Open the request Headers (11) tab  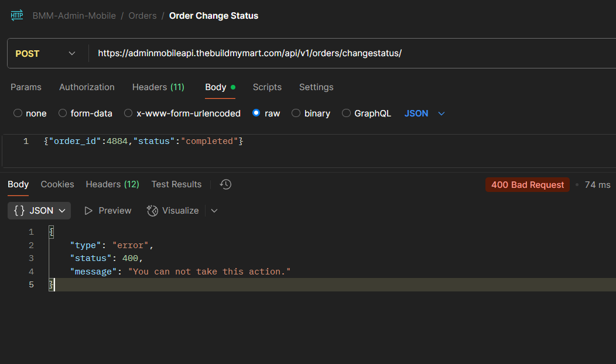(158, 87)
